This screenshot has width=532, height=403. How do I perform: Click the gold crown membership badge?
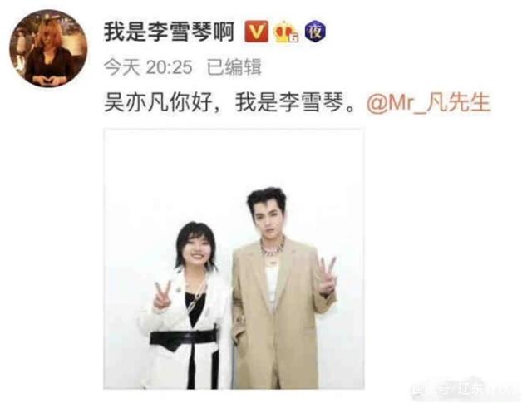(x=286, y=32)
